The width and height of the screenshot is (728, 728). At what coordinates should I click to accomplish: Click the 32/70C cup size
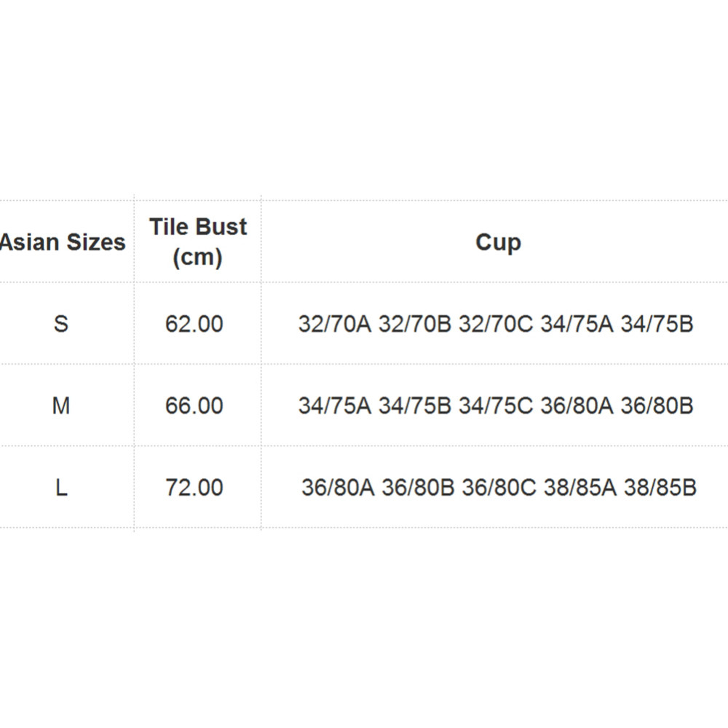point(496,324)
